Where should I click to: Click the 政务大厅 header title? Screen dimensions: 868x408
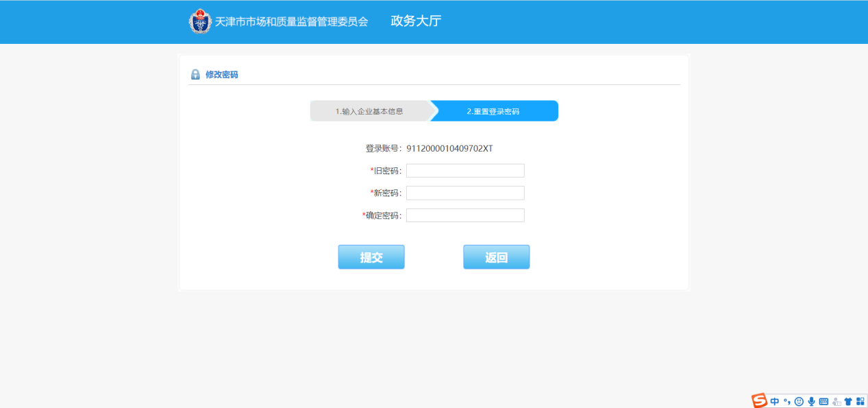point(416,21)
